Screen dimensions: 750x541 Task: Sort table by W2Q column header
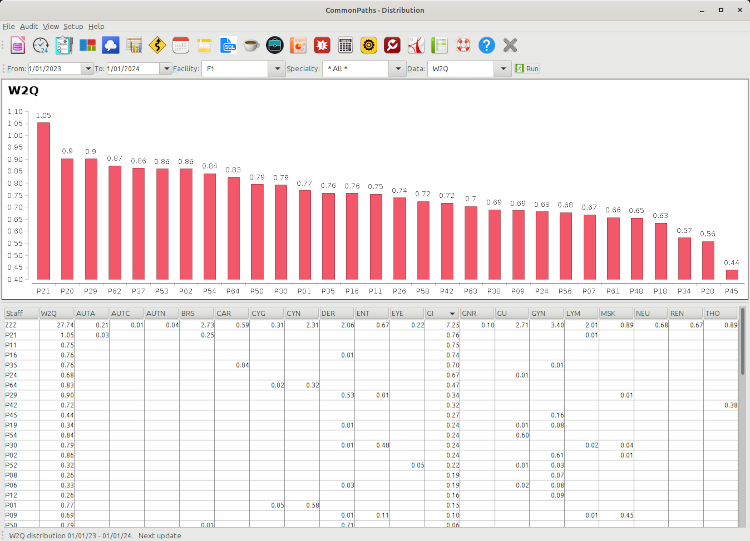pos(56,313)
